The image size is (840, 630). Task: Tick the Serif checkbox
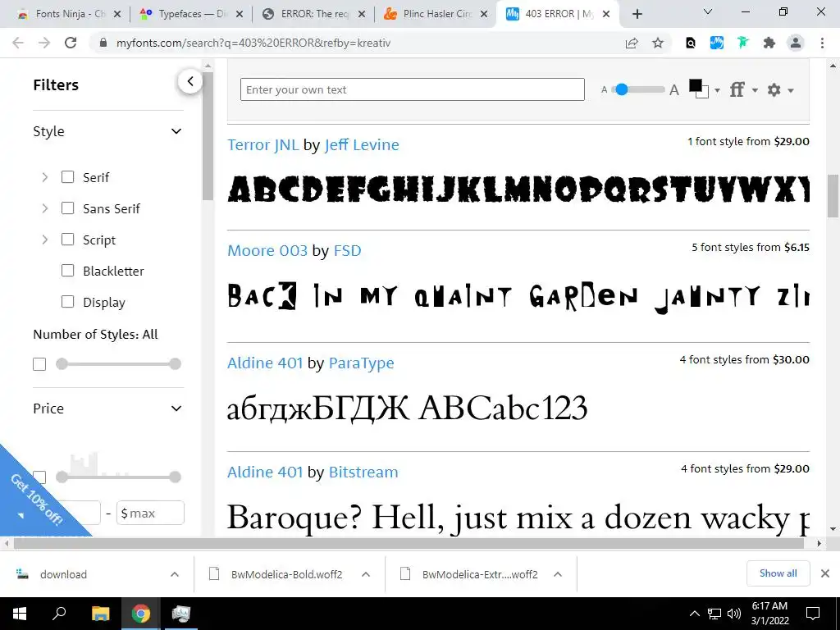tap(67, 177)
